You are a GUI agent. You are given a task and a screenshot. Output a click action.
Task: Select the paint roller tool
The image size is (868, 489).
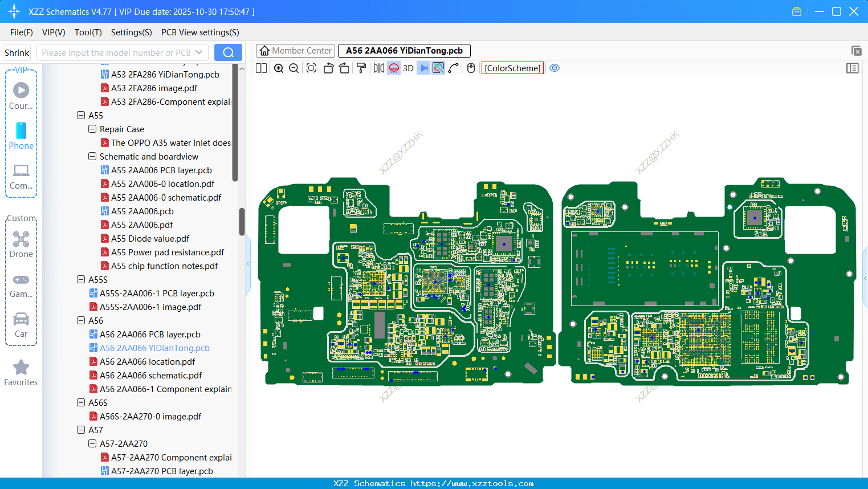(360, 68)
